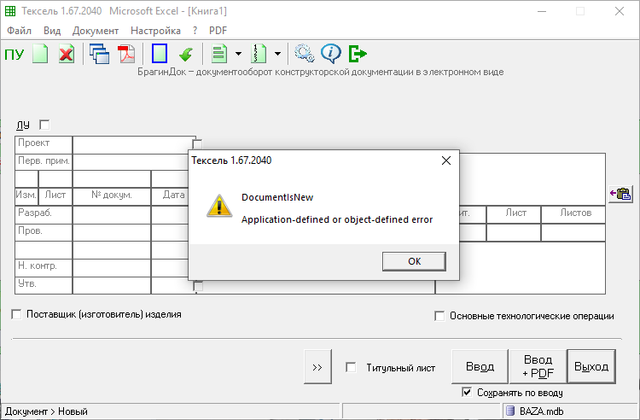The height and width of the screenshot is (420, 640).
Task: Click the BAZA.mdb database icon in status bar
Action: pos(510,411)
